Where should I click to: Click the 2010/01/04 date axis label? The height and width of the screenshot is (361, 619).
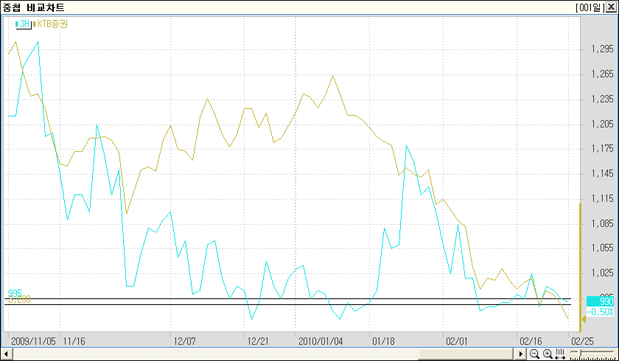pyautogui.click(x=321, y=341)
